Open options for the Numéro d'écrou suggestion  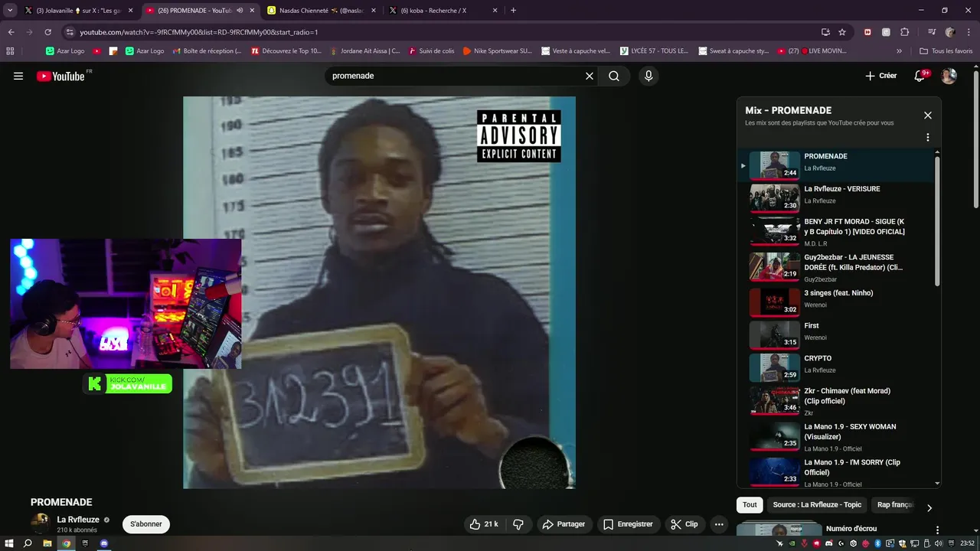(x=937, y=530)
